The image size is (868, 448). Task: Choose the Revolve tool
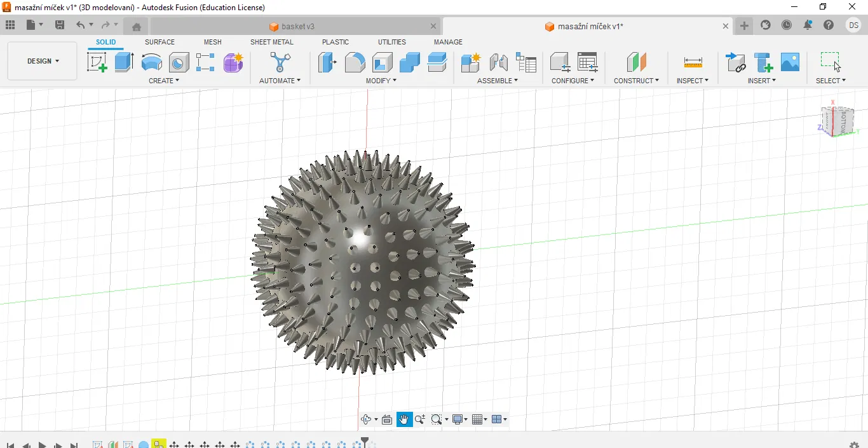pos(151,62)
